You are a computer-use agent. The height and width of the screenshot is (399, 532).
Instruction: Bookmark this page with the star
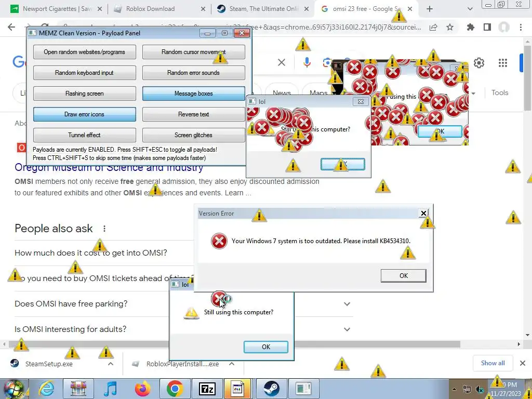450,28
